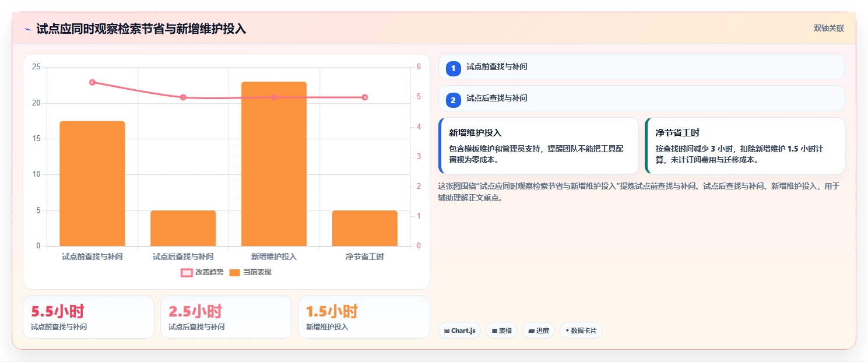Click 新增维护投入 caption under 1.5小时
This screenshot has width=868, height=362.
pos(327,327)
